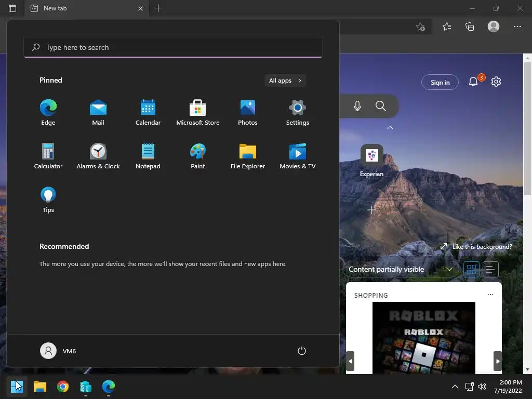Switch feed to grid layout

pyautogui.click(x=472, y=270)
